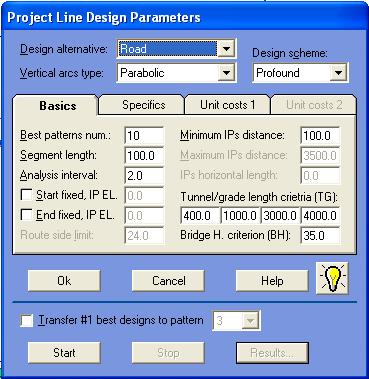Open the Unit costs 1 tab

(x=227, y=105)
